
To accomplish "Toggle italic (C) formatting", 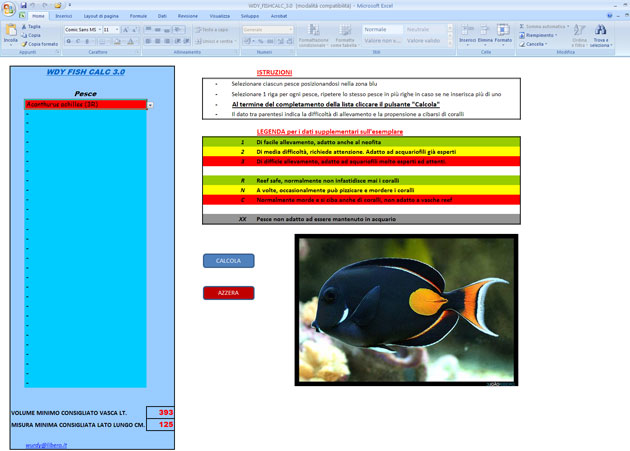I will tap(78, 41).
